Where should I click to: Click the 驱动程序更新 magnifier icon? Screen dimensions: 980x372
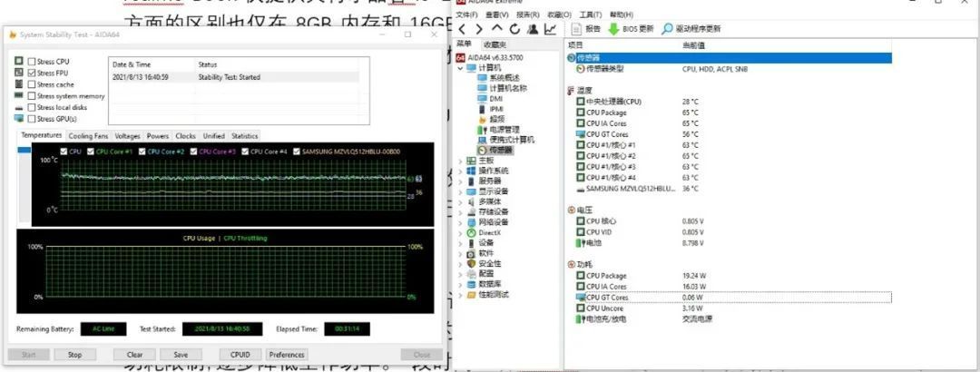668,29
